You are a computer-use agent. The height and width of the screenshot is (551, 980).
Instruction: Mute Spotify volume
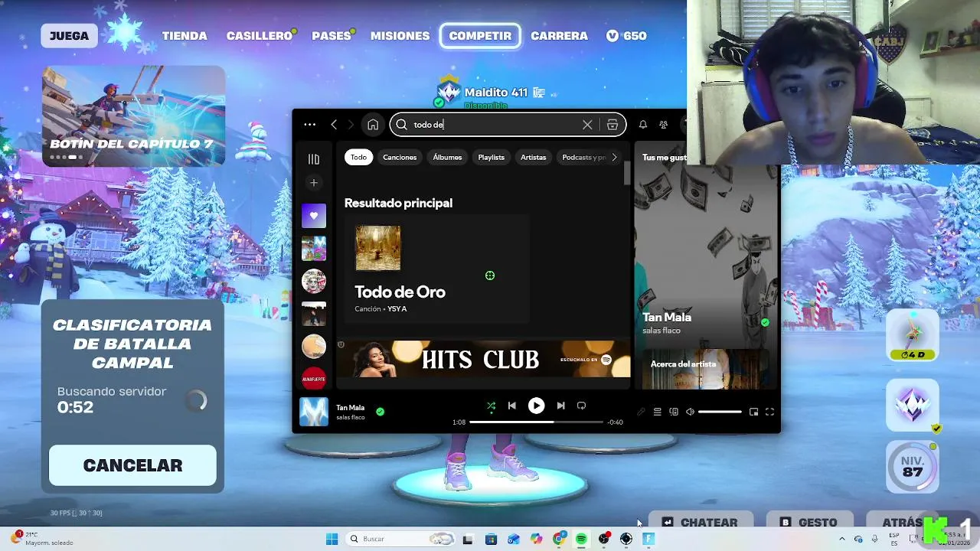pos(690,412)
